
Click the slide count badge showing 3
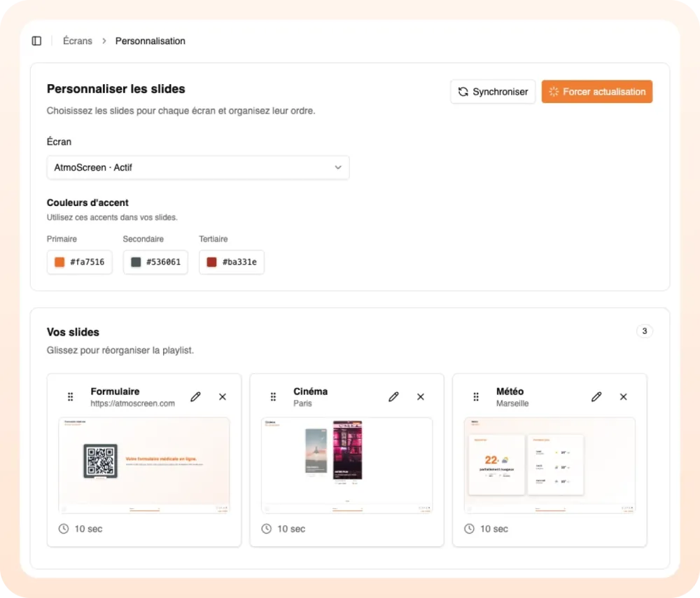click(644, 331)
